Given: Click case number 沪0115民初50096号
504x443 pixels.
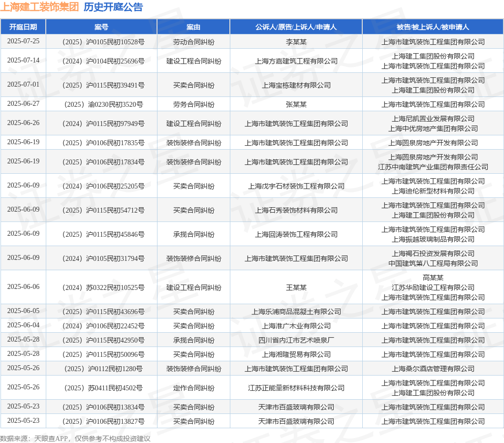Looking at the screenshot, I should pyautogui.click(x=103, y=354).
